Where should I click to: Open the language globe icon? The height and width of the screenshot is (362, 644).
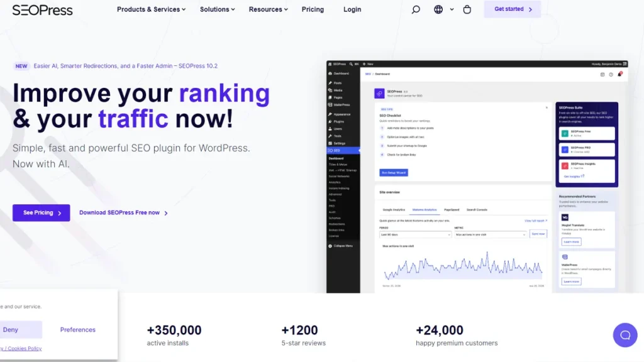click(x=438, y=9)
